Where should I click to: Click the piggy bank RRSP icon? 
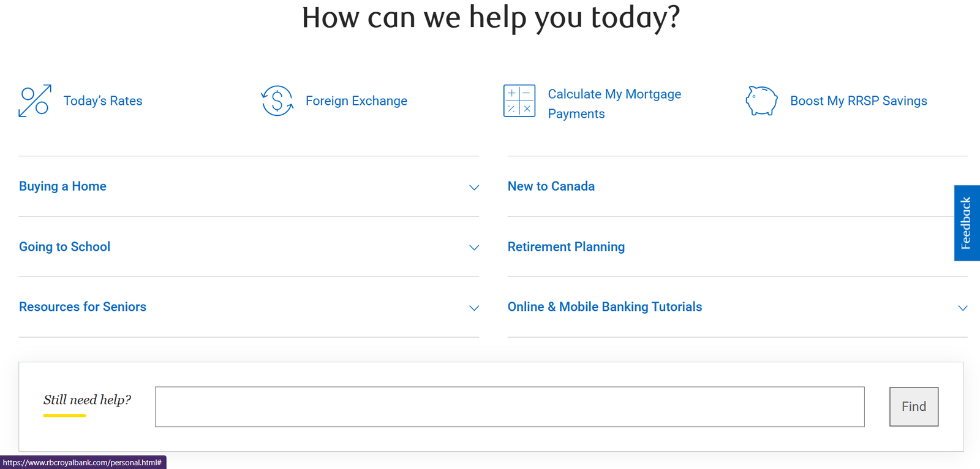(761, 101)
